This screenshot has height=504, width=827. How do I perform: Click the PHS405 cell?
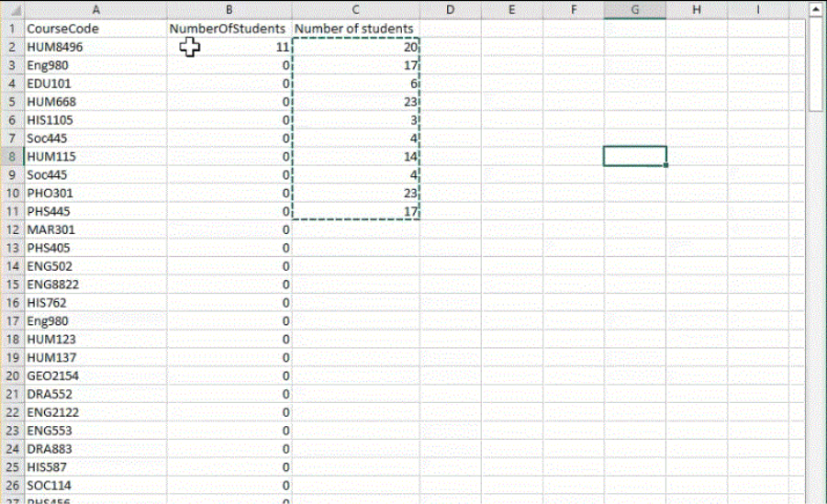95,248
